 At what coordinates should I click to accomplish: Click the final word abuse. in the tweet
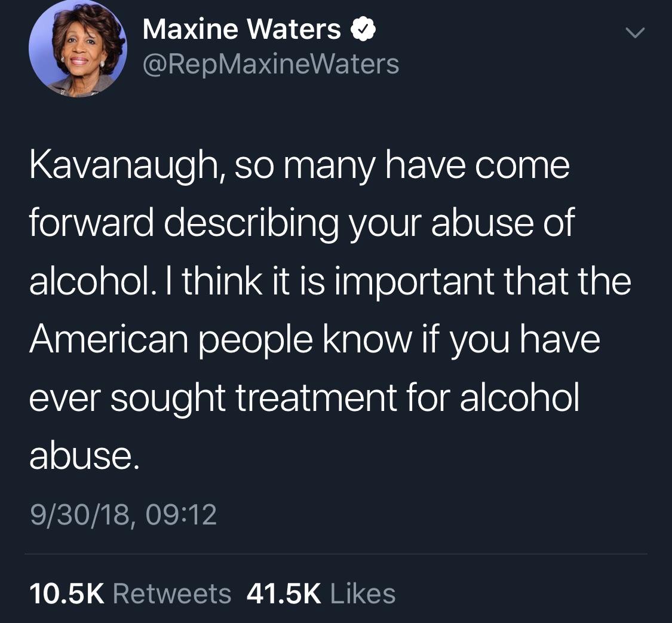84,455
